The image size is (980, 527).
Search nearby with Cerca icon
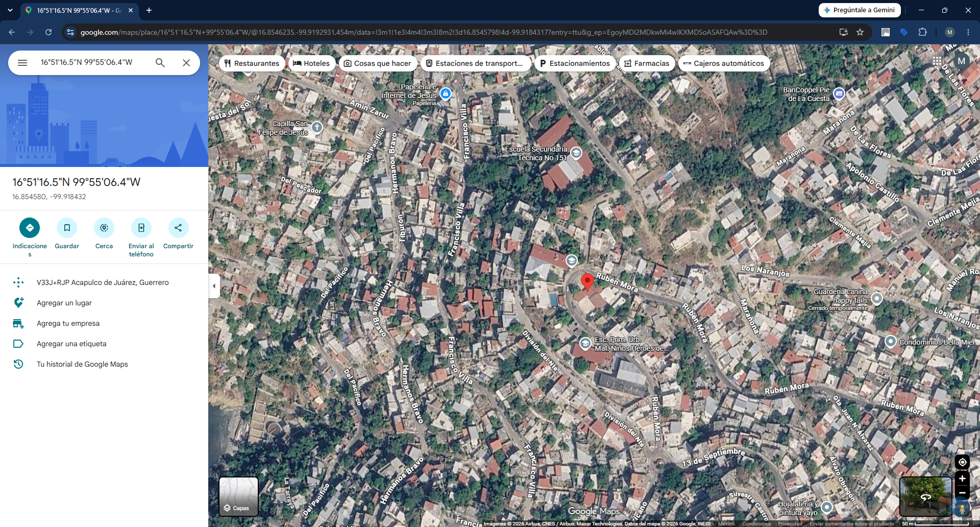coord(104,228)
